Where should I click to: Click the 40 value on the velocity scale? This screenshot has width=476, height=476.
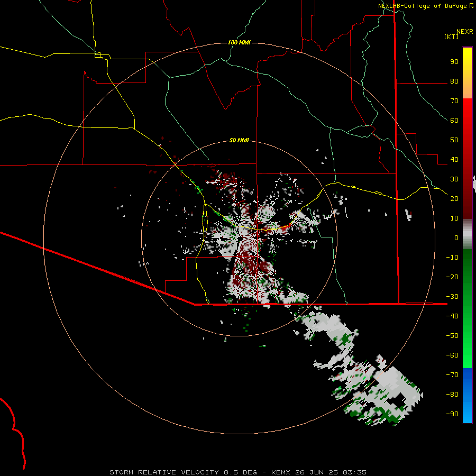[454, 160]
